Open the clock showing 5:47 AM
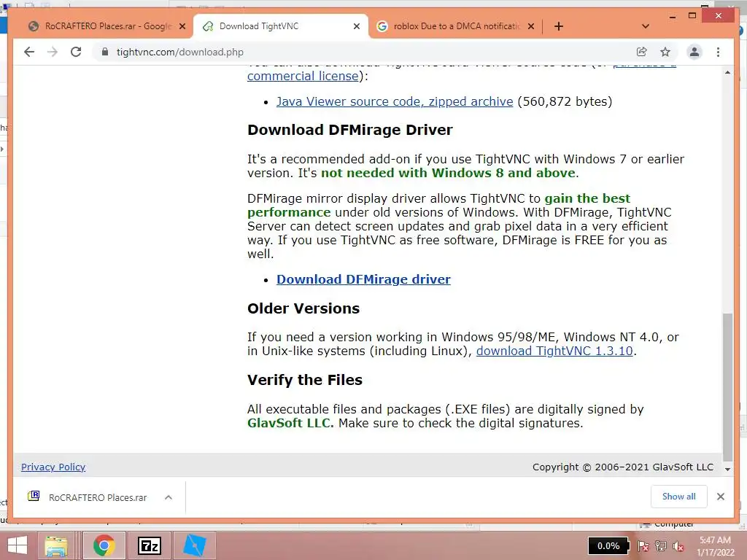The width and height of the screenshot is (747, 560). (x=715, y=546)
